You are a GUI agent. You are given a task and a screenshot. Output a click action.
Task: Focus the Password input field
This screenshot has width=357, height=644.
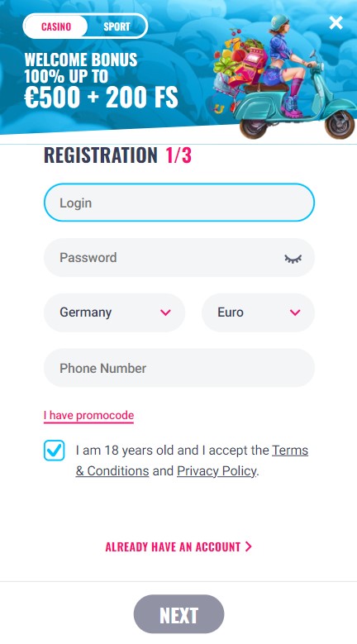(179, 258)
